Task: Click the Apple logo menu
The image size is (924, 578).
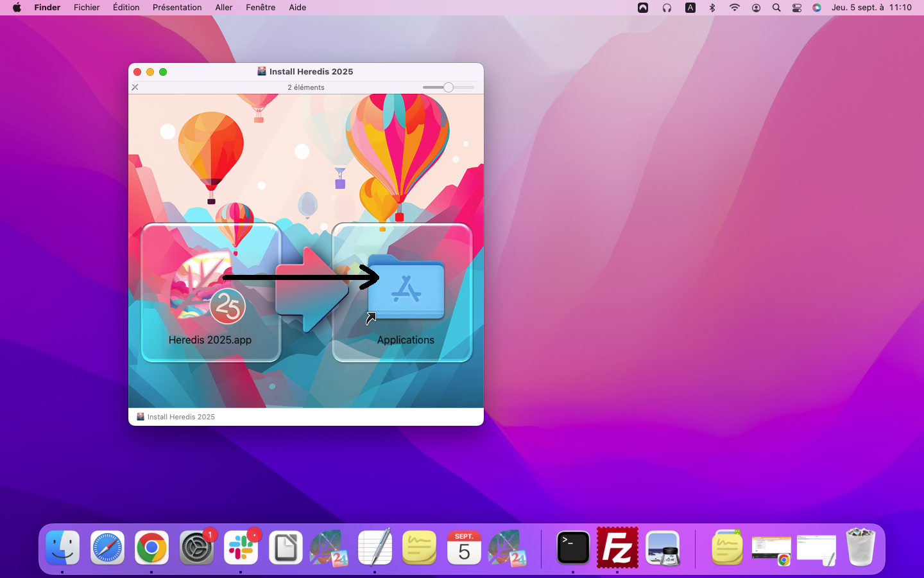Action: (x=17, y=8)
